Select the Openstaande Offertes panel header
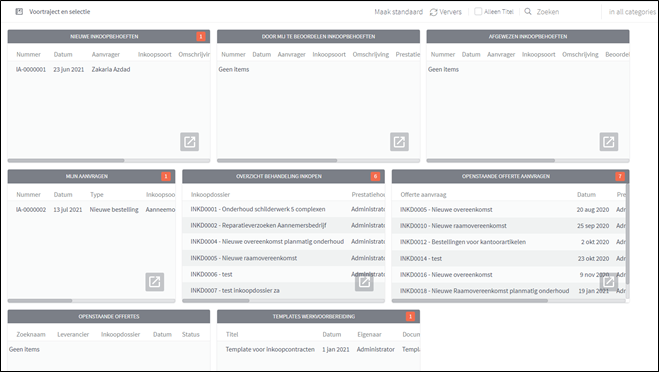 coord(109,317)
